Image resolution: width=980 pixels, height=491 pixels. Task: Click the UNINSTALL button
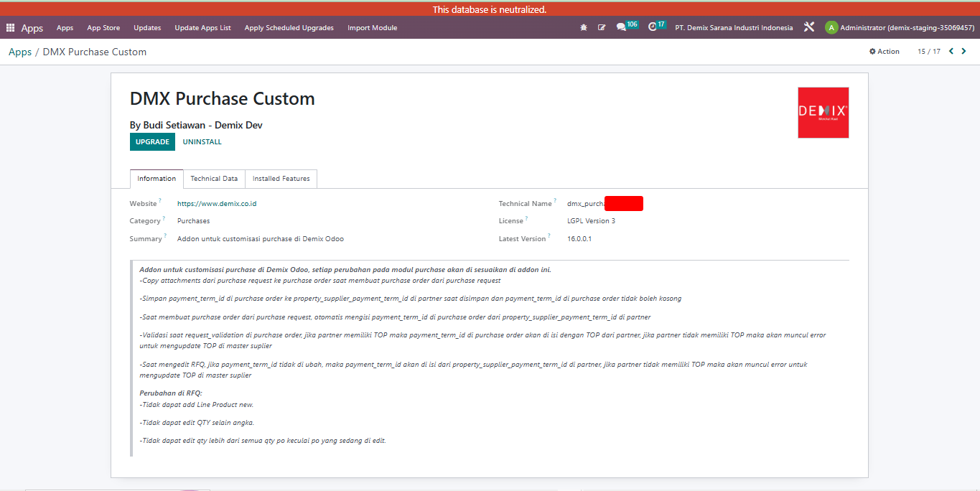(x=202, y=142)
